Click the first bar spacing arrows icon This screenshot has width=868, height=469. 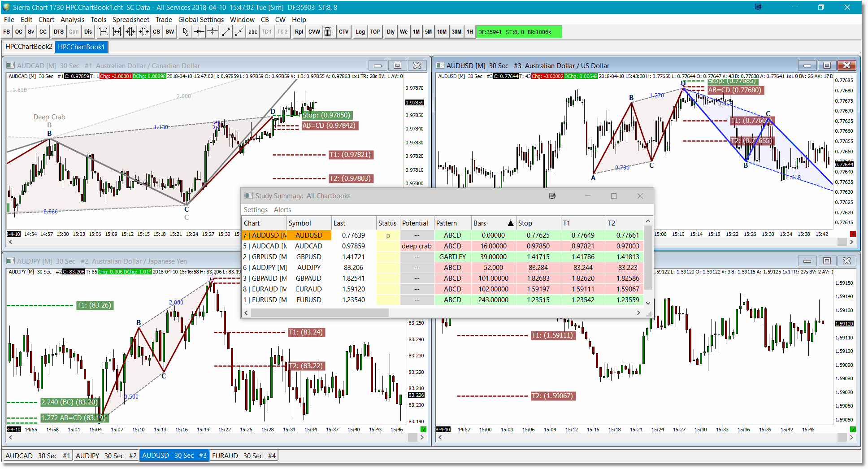(104, 32)
